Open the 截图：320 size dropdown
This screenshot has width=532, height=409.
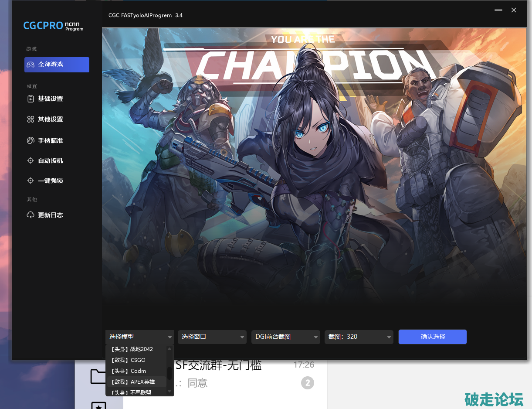[x=359, y=337]
